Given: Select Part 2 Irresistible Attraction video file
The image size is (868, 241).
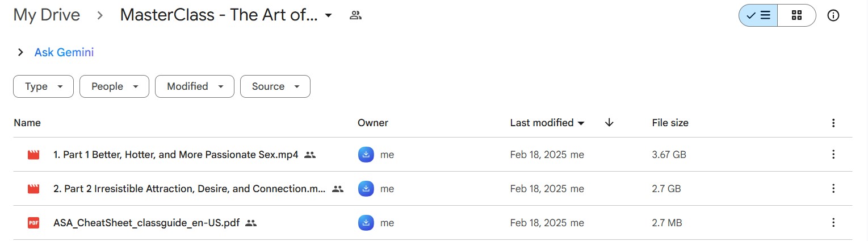Looking at the screenshot, I should (x=189, y=189).
